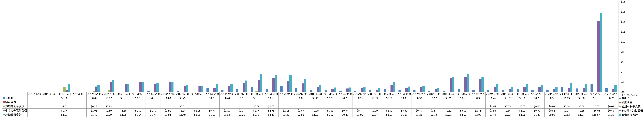Select the 2011/06/30 date column header
The image size is (644, 117).
[35, 94]
